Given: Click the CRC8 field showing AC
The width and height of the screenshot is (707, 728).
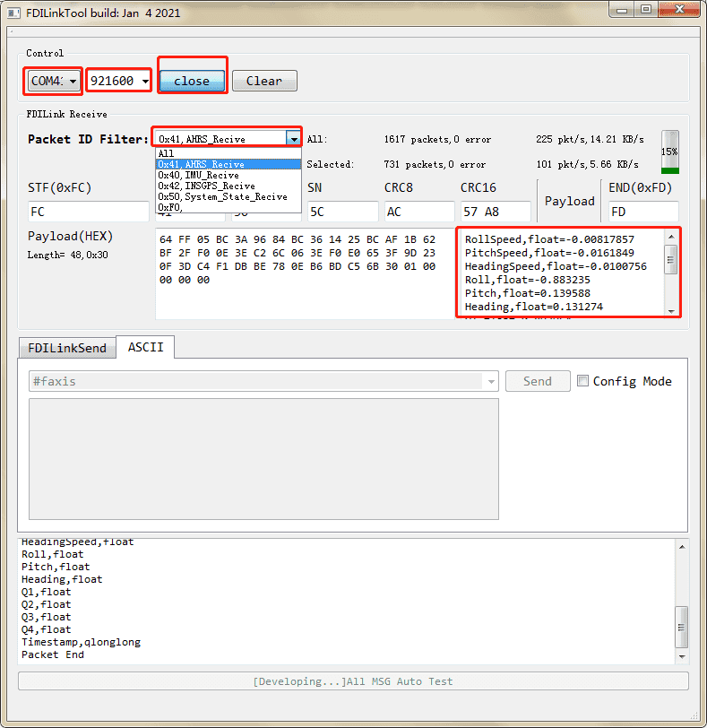Looking at the screenshot, I should click(419, 212).
